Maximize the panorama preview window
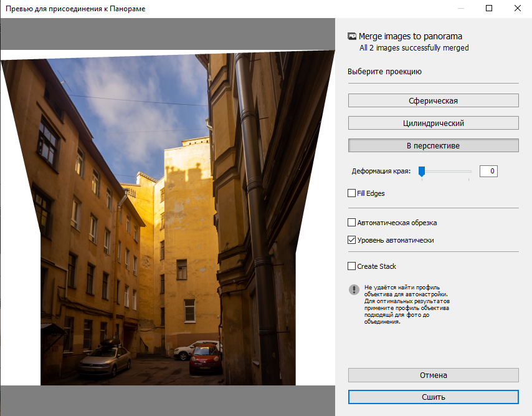 tap(489, 9)
